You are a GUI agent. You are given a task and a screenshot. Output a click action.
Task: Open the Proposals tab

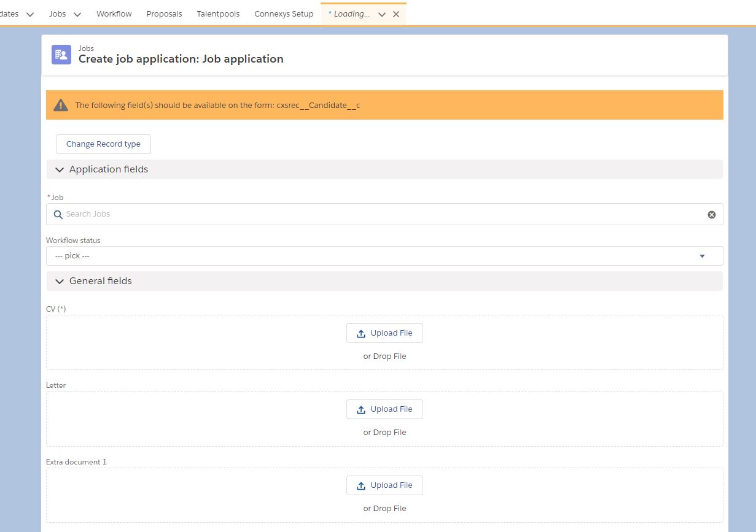[x=164, y=13]
